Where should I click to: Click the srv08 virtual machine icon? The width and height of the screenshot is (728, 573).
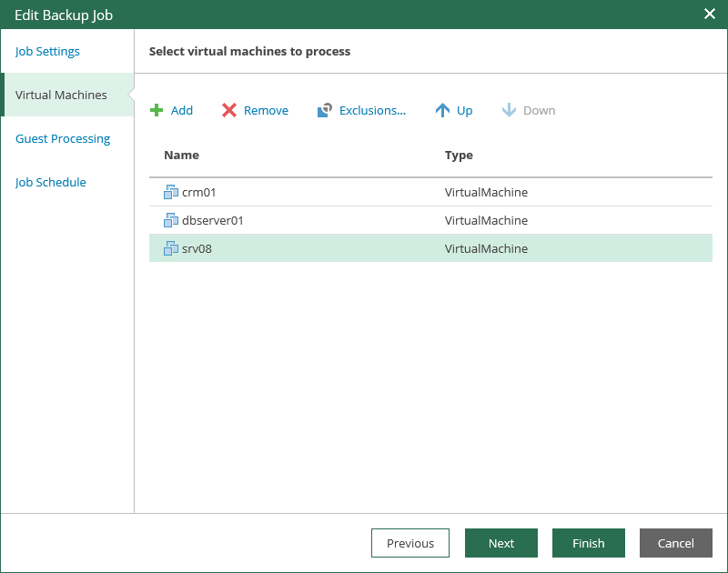pyautogui.click(x=171, y=248)
